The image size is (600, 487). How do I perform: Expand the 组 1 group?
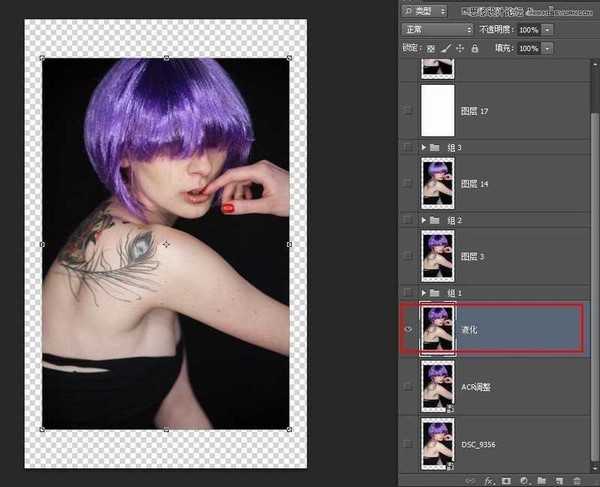[x=426, y=292]
